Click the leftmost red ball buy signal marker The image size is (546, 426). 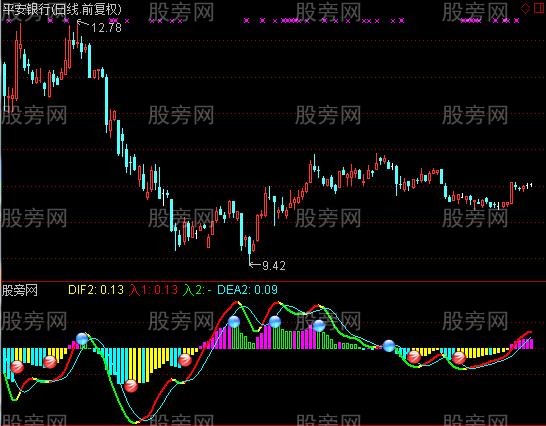click(17, 367)
